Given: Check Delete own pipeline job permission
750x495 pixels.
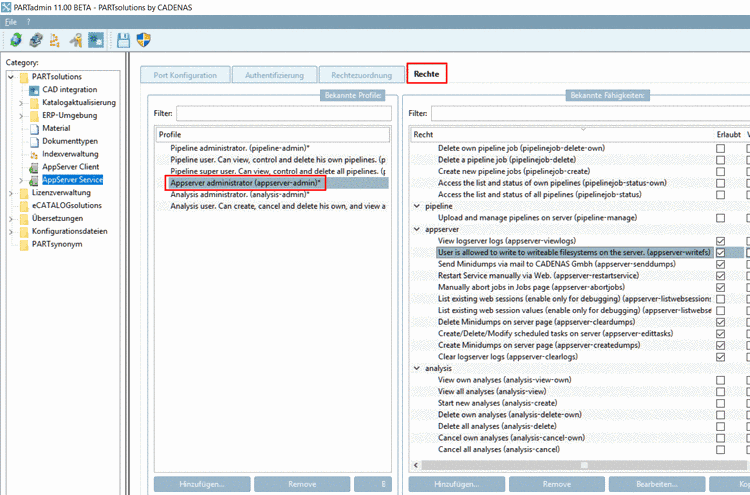Looking at the screenshot, I should point(720,148).
